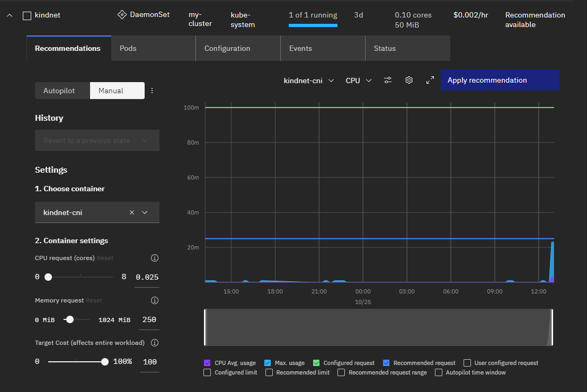Screen dimensions: 587x392
Task: Clear the kindnet-cni container selection
Action: (x=132, y=212)
